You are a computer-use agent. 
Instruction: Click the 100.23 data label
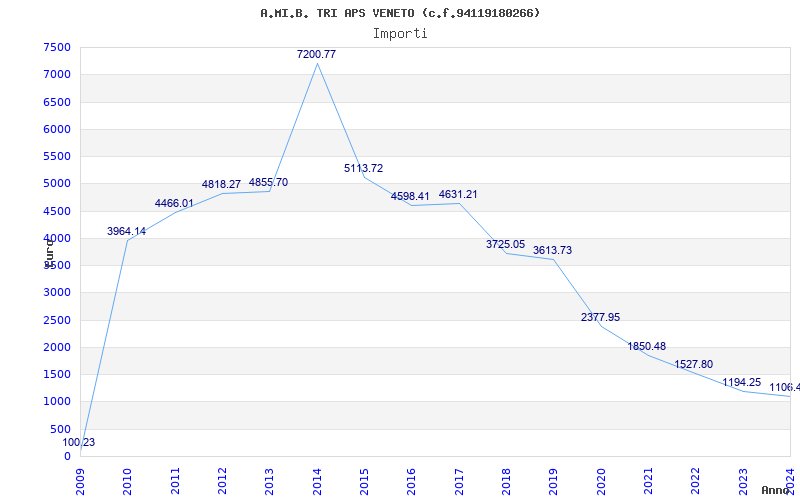pos(79,442)
